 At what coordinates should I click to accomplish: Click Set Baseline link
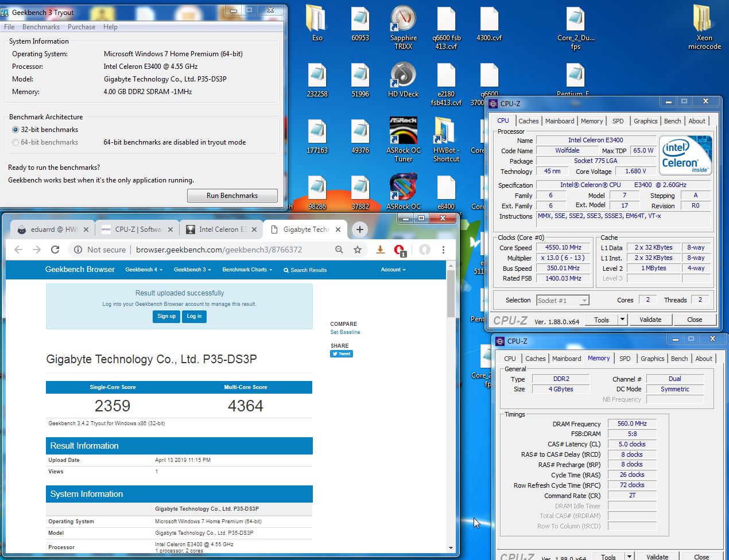(x=345, y=332)
